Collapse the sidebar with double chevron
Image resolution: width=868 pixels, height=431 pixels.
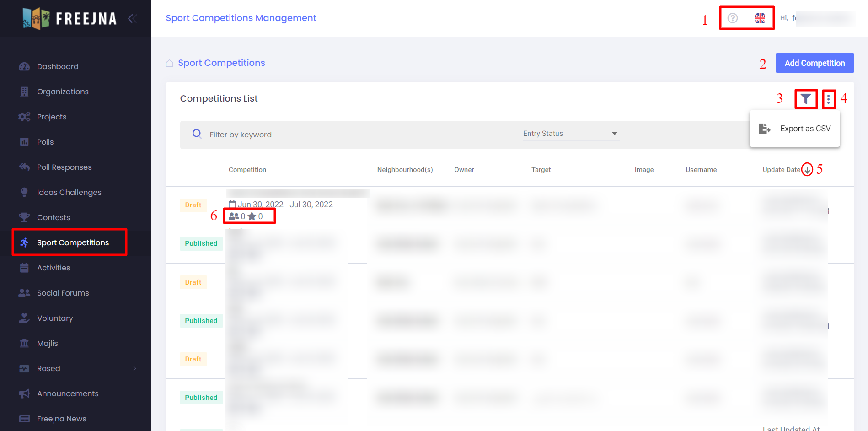pos(133,18)
